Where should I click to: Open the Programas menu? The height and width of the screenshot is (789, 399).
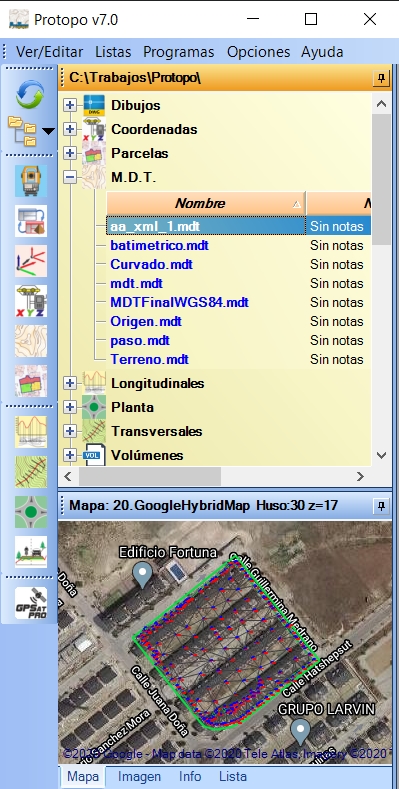pyautogui.click(x=179, y=52)
